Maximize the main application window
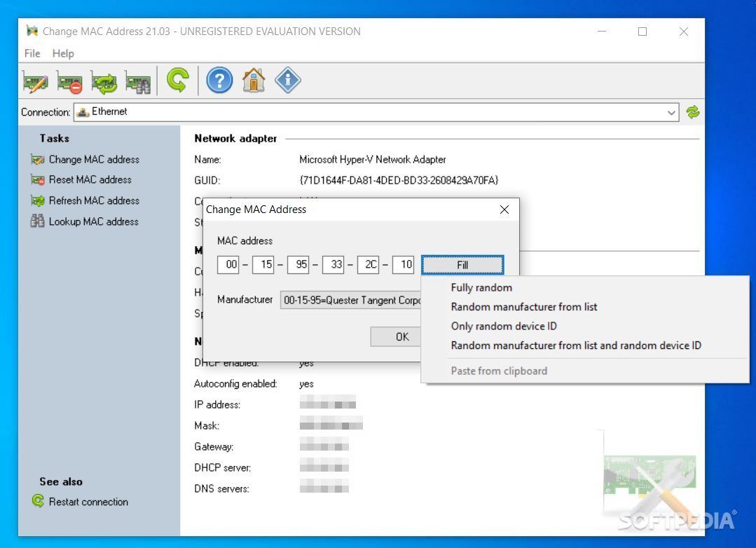Viewport: 756px width, 548px height. pyautogui.click(x=642, y=32)
